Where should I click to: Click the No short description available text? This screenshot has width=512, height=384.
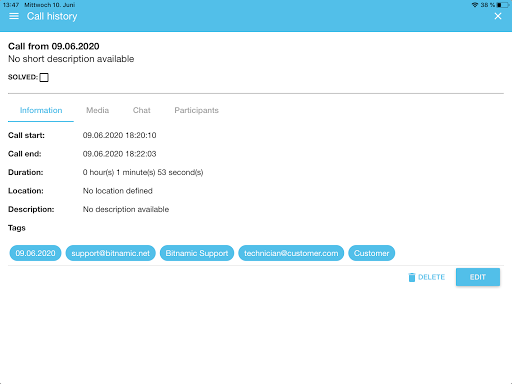pos(71,59)
